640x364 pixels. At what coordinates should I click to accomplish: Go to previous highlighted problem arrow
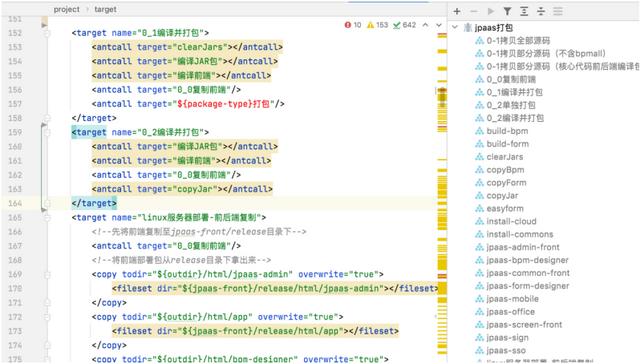[425, 25]
